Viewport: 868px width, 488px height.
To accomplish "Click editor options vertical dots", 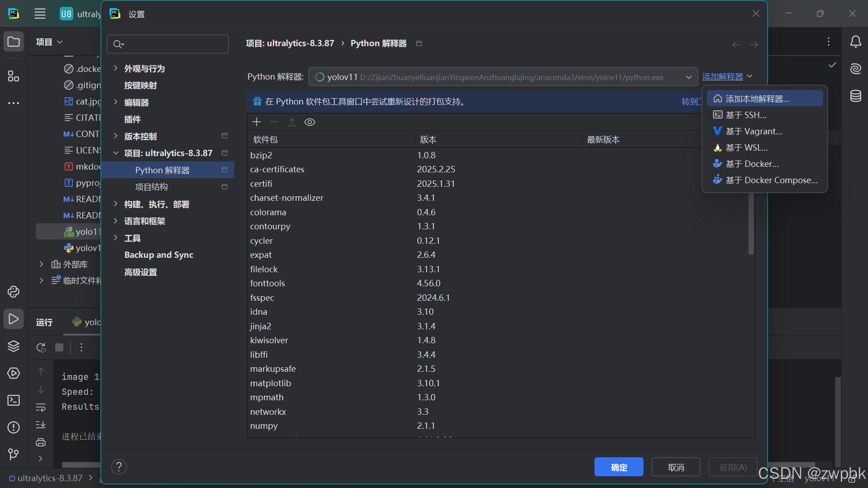I will click(829, 42).
